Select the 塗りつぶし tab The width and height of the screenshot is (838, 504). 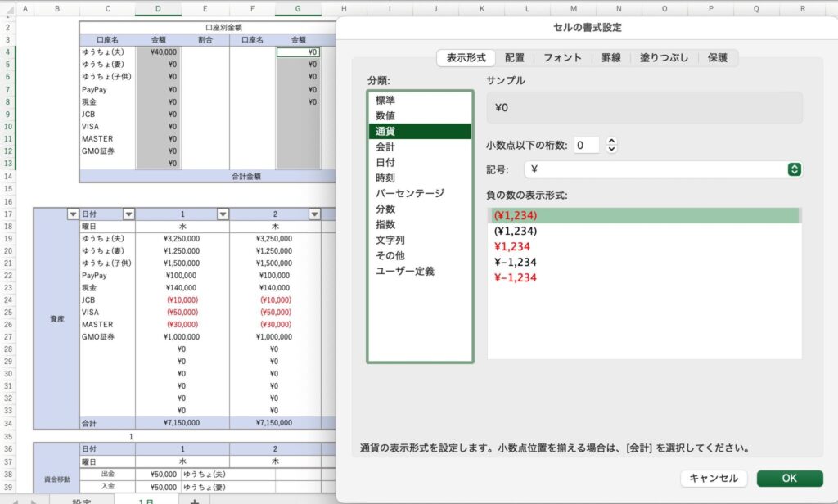pos(664,58)
